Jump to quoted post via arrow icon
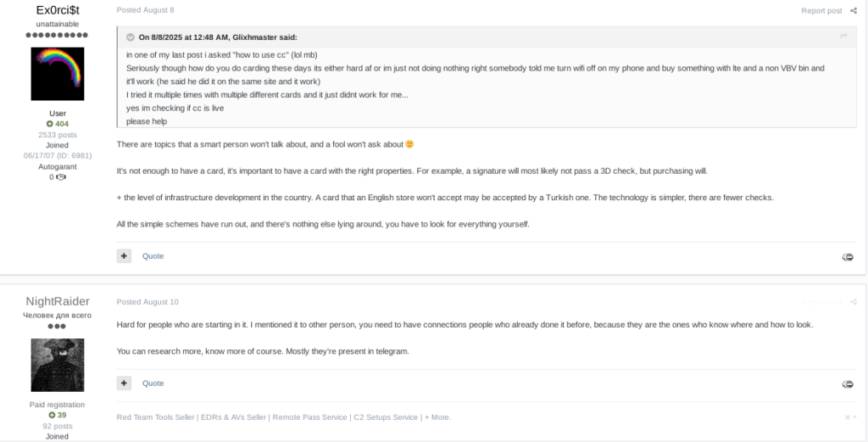Screen dimensions: 868x442 843,36
